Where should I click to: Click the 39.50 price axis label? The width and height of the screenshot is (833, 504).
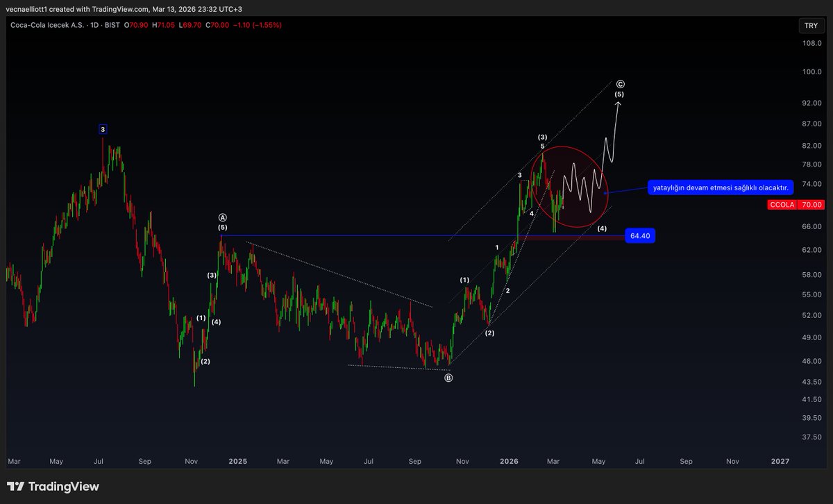coord(811,418)
